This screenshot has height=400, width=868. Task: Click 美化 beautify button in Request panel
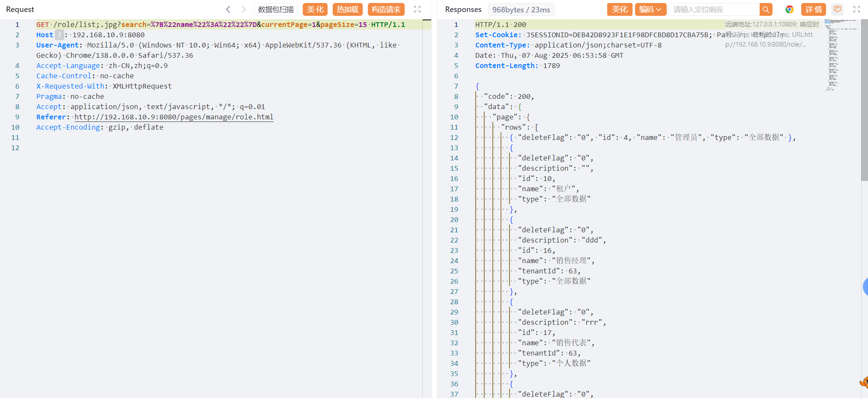(315, 9)
